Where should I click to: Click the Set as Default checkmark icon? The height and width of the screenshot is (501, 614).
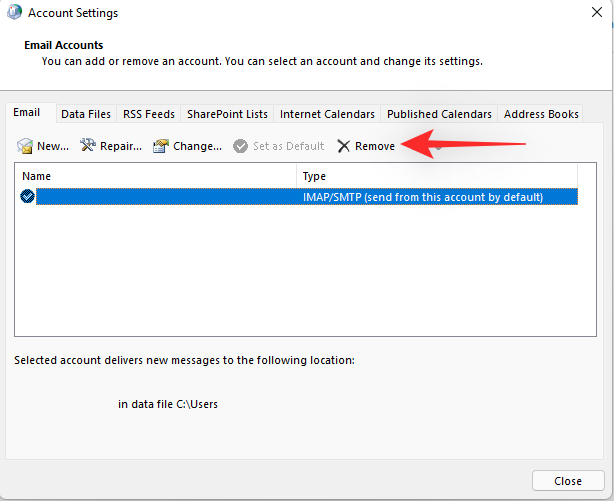coord(240,146)
